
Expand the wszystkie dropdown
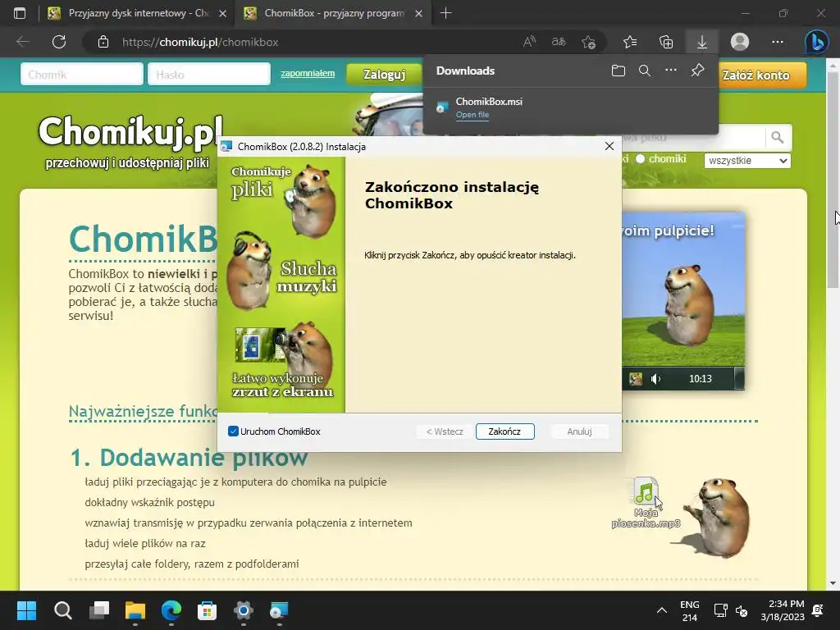coord(747,160)
